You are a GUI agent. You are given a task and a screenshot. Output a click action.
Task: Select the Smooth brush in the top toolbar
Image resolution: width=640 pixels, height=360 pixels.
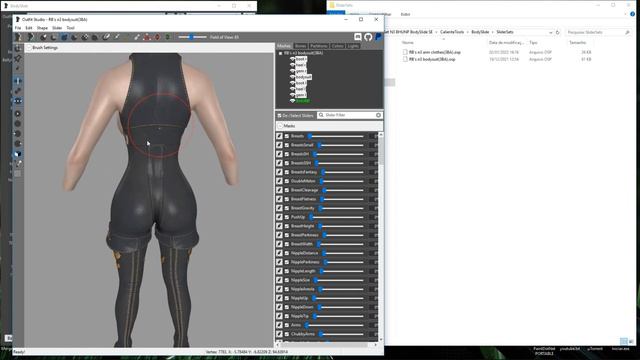(x=95, y=37)
